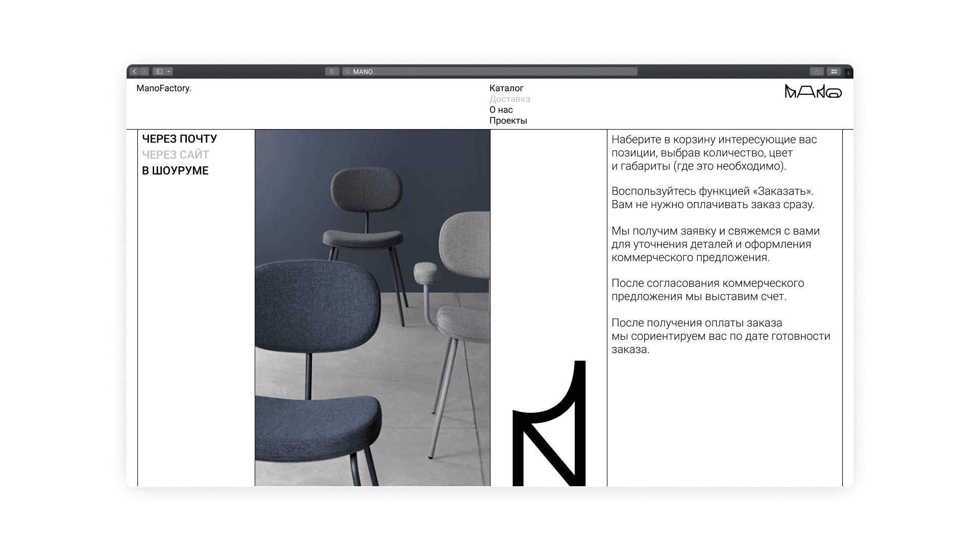Click the MANO logo in header
The width and height of the screenshot is (980, 551).
(x=813, y=91)
